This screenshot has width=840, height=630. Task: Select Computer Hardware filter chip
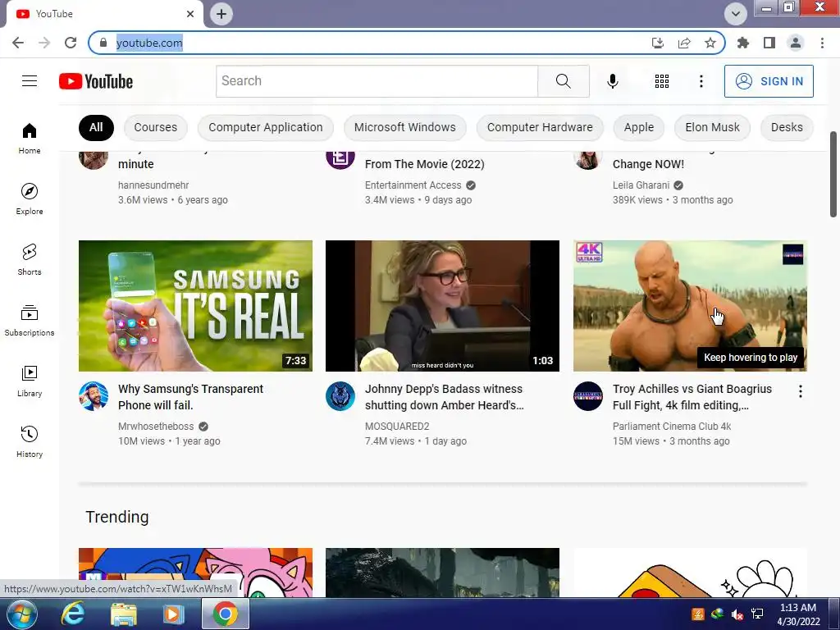click(540, 127)
